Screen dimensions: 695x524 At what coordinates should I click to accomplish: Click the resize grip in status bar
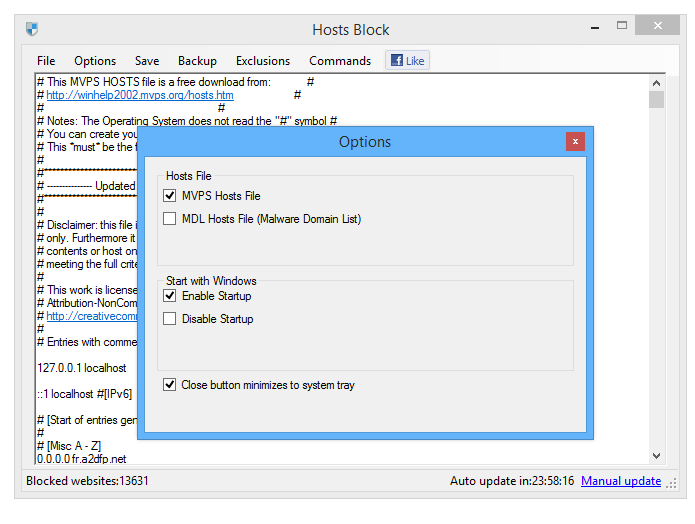pyautogui.click(x=672, y=483)
